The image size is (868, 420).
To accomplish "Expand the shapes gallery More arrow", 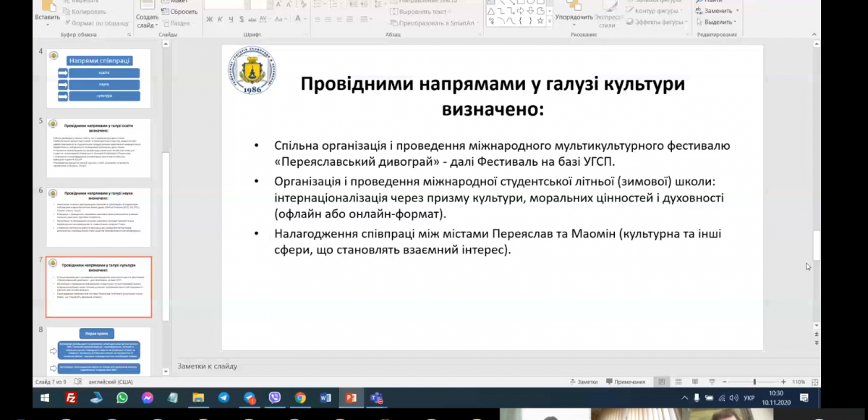I will [x=550, y=22].
